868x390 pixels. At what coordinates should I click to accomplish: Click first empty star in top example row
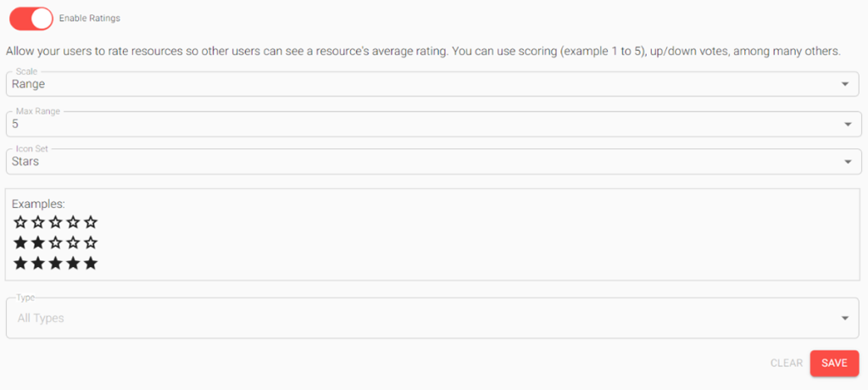pyautogui.click(x=20, y=222)
